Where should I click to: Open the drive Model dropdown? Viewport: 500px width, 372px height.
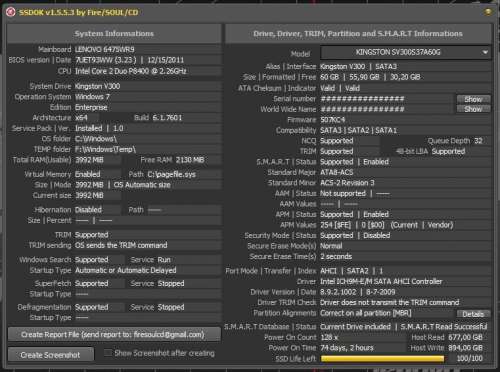406,52
